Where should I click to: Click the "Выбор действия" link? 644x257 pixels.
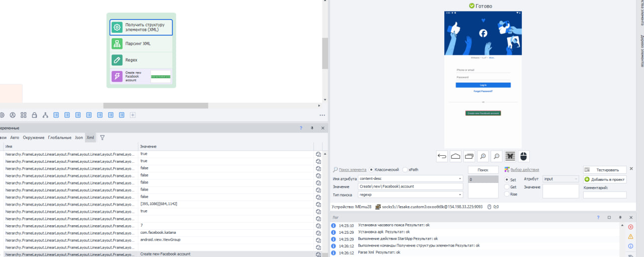[x=525, y=170]
